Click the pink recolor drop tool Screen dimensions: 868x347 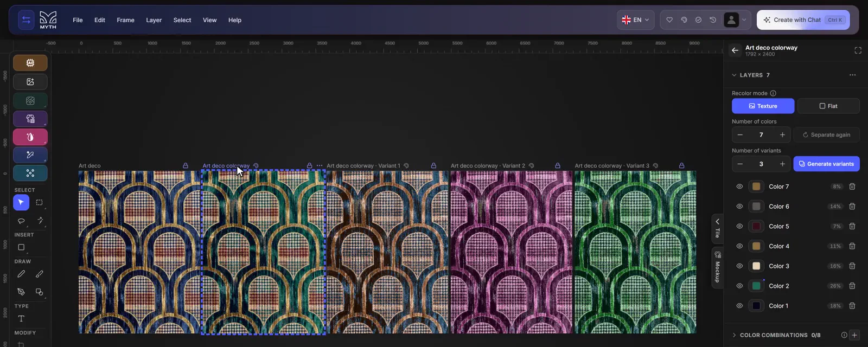(30, 137)
